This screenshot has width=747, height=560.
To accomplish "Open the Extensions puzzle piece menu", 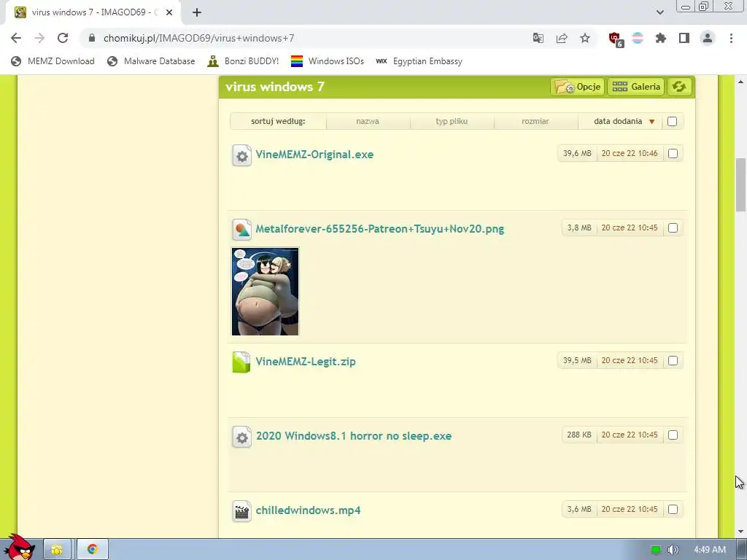I will 661,38.
